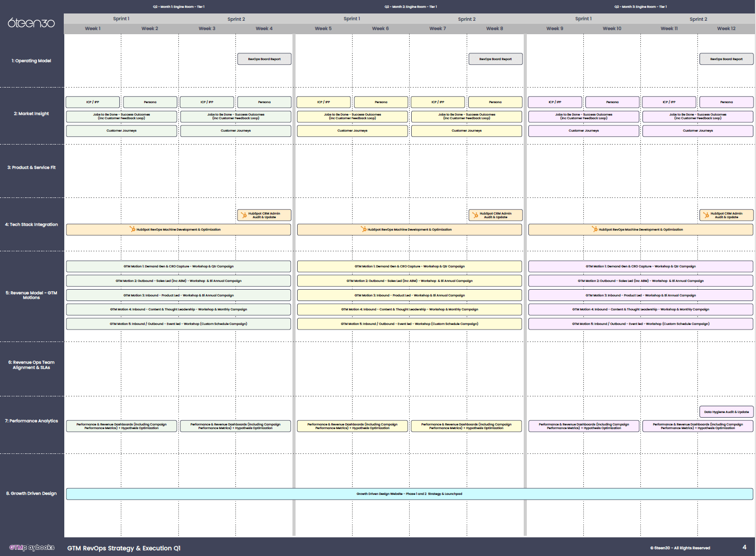Select the green Persona card in Week 2
The image size is (756, 556).
point(150,102)
